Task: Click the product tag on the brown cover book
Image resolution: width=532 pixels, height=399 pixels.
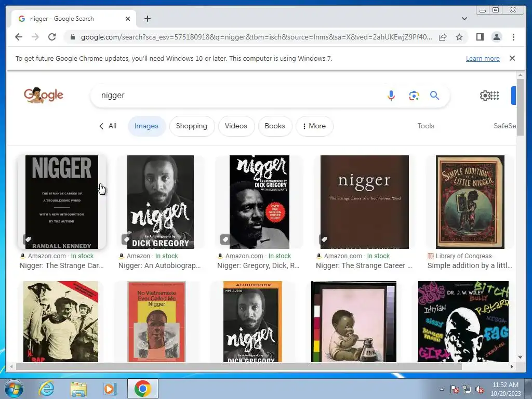Action: tap(324, 239)
